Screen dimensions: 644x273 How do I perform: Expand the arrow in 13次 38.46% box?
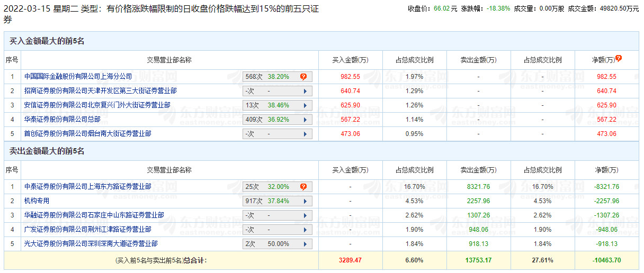305,105
